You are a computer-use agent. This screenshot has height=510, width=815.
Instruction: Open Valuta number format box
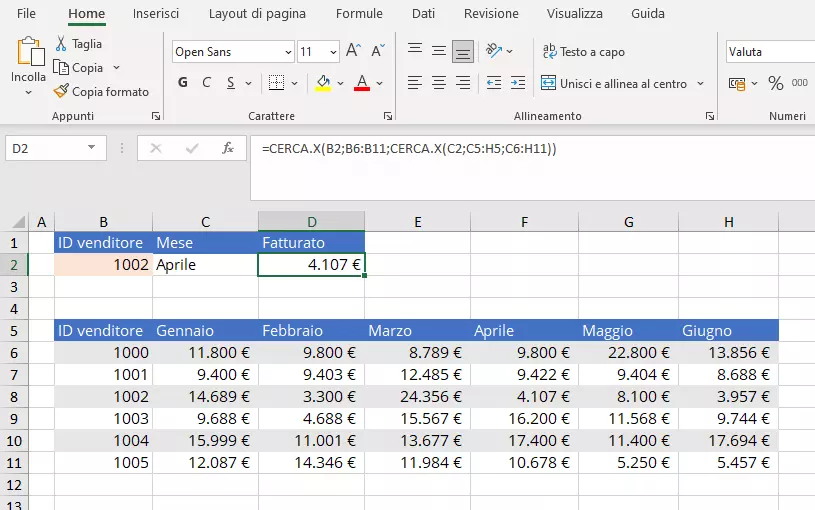tap(770, 52)
